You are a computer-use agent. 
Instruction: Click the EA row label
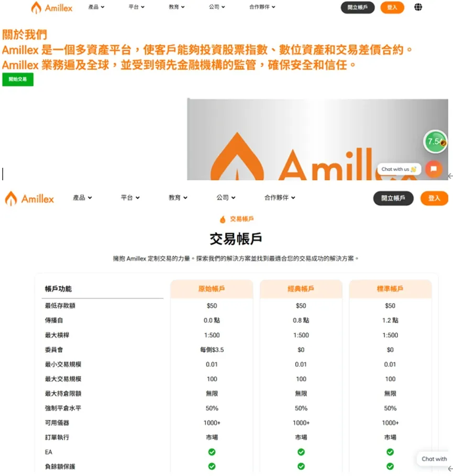[49, 452]
